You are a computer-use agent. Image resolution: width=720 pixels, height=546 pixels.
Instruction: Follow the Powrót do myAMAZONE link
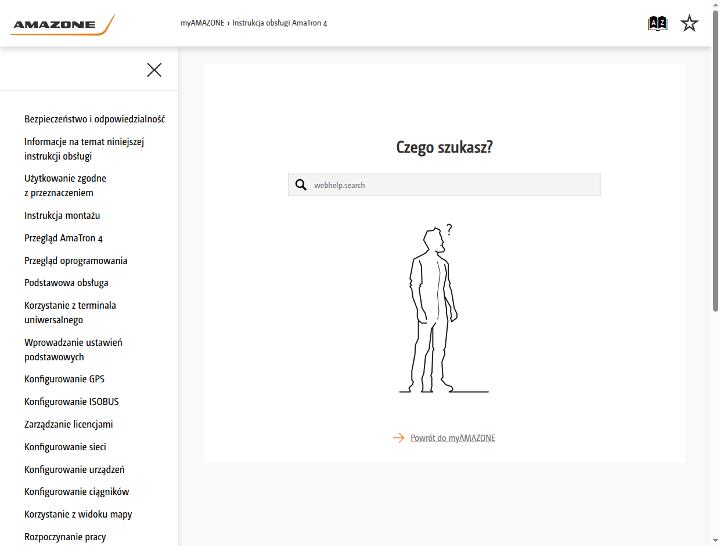tap(453, 438)
